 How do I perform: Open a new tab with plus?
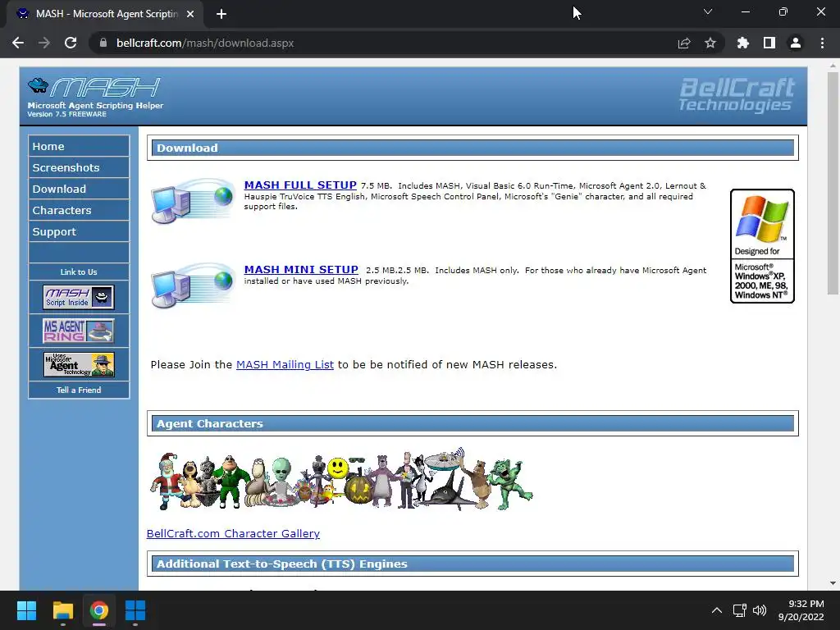point(221,14)
